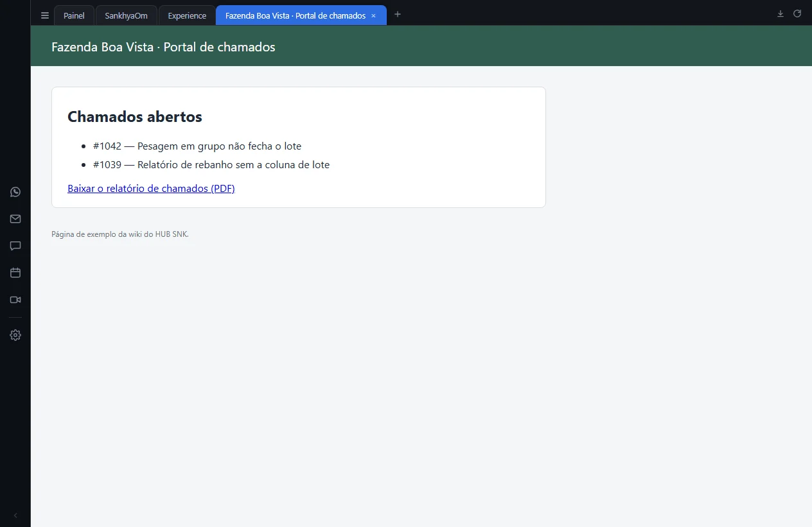Close the Fazenda Boa Vista tab

point(373,15)
